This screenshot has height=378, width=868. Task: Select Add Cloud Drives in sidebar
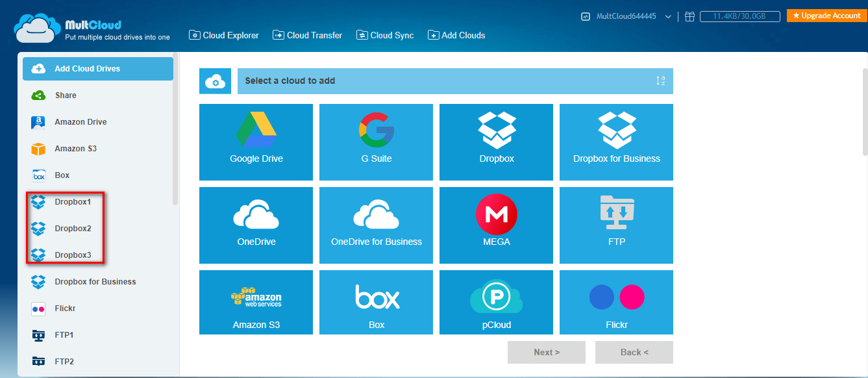[98, 69]
